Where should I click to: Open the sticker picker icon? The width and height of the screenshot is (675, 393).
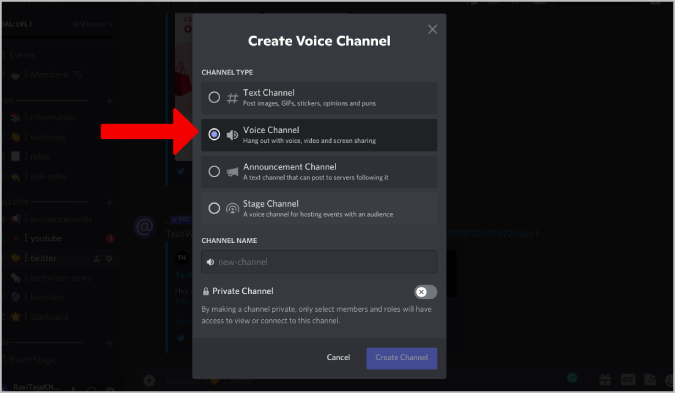650,379
